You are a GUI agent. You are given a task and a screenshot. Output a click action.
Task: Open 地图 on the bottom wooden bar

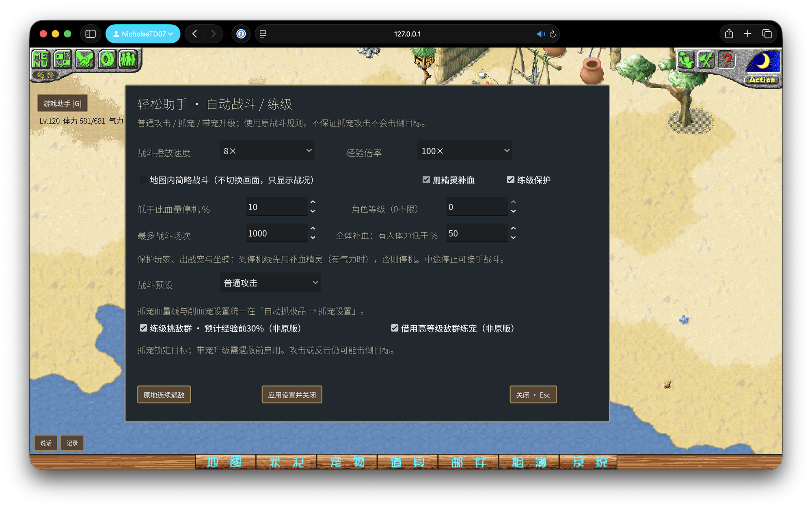(x=225, y=462)
